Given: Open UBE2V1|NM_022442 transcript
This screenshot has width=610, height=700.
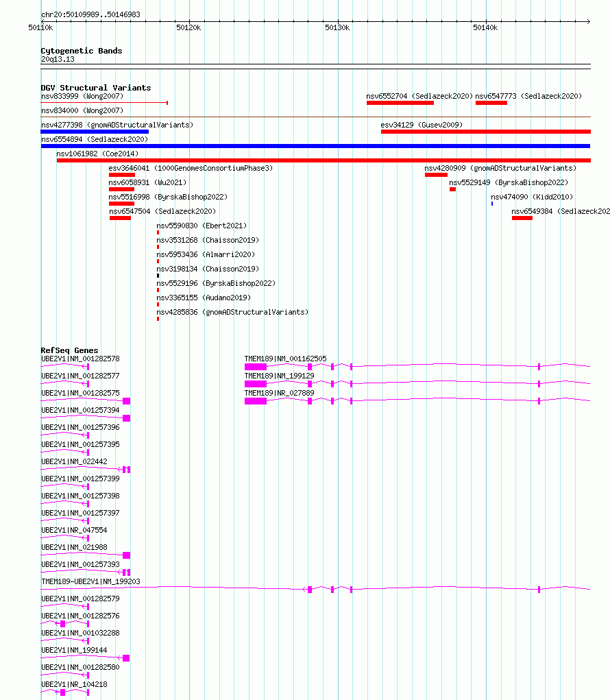Looking at the screenshot, I should coord(74,461).
